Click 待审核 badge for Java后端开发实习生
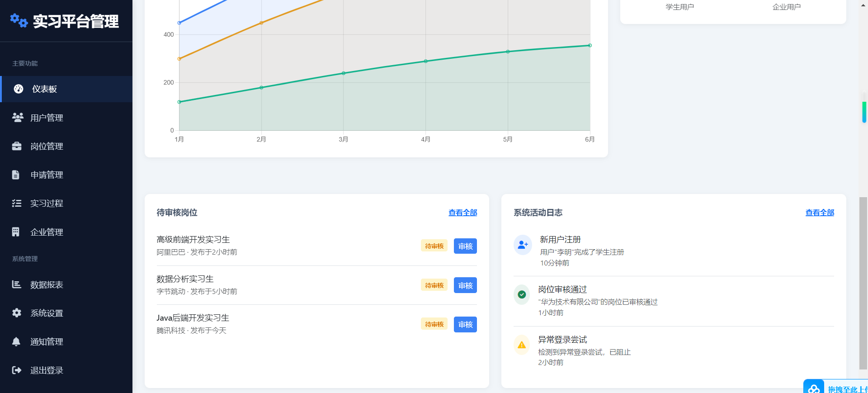This screenshot has height=393, width=868. pyautogui.click(x=434, y=324)
